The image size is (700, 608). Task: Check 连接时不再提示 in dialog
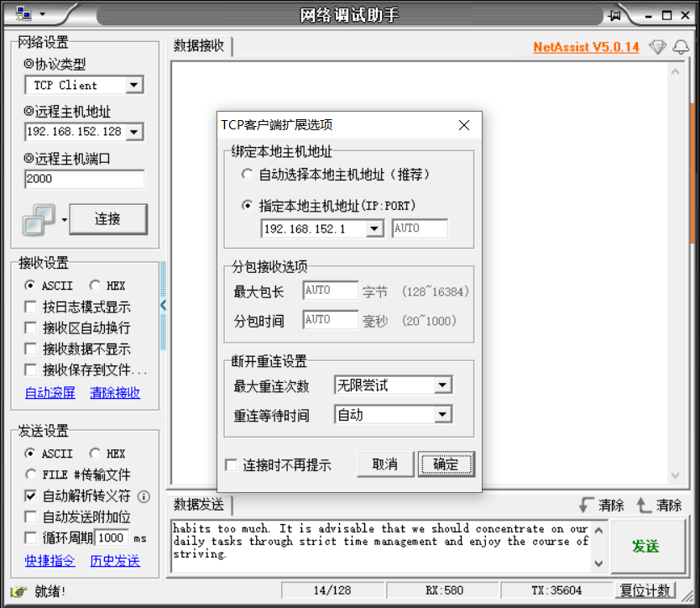click(x=232, y=465)
